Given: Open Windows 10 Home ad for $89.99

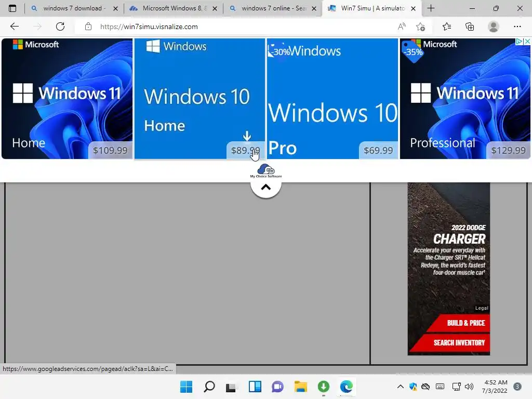Looking at the screenshot, I should click(x=199, y=98).
